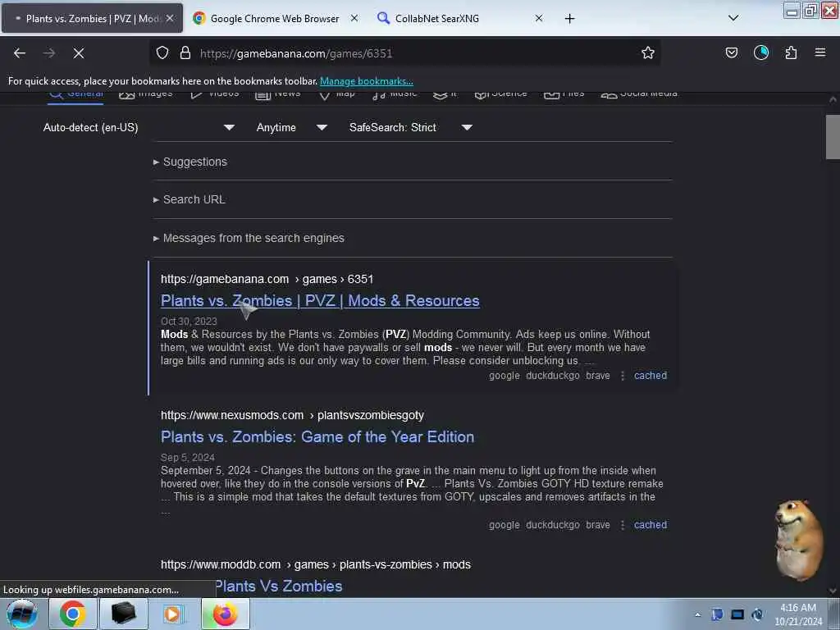Open the Firefox hamburger application menu
840x630 pixels.
click(x=820, y=52)
